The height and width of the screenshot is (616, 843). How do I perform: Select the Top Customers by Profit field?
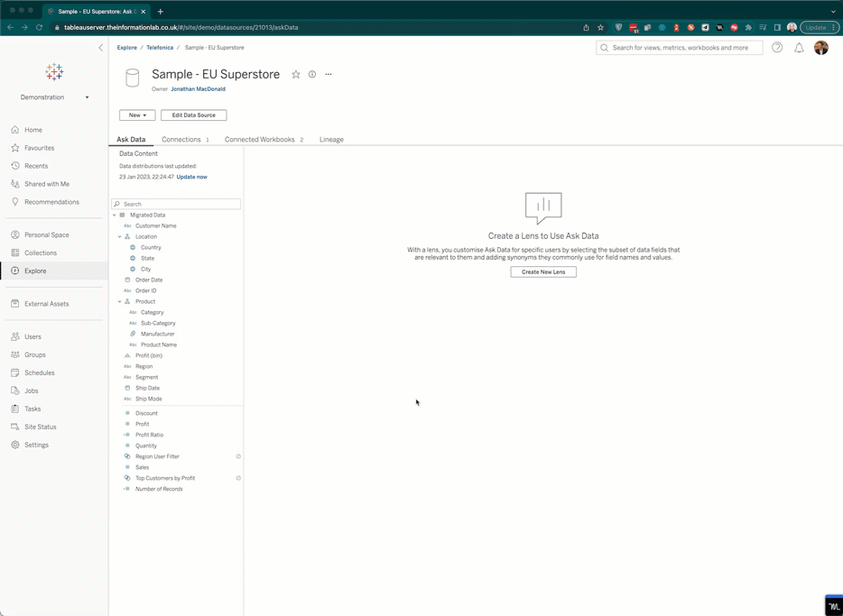(x=165, y=478)
